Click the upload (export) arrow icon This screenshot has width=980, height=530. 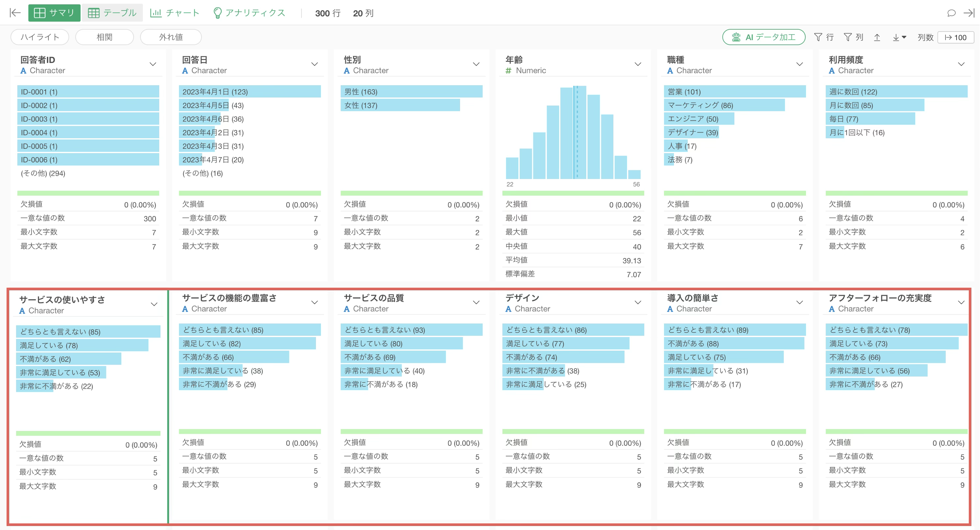[x=877, y=37]
